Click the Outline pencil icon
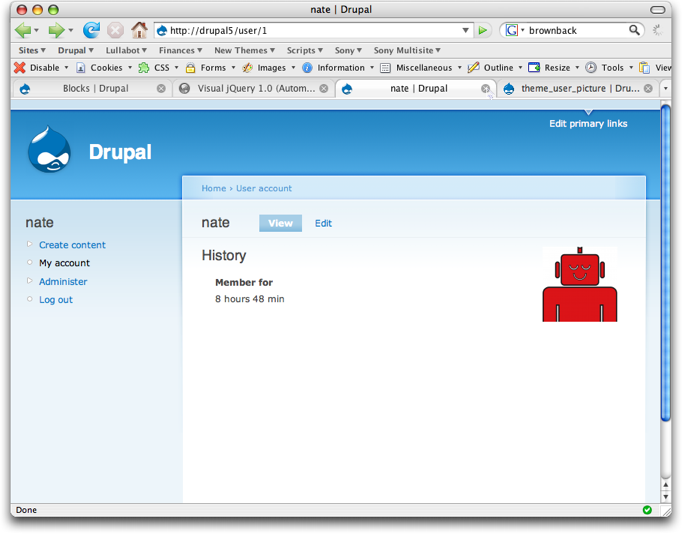This screenshot has height=534, width=682. click(473, 67)
